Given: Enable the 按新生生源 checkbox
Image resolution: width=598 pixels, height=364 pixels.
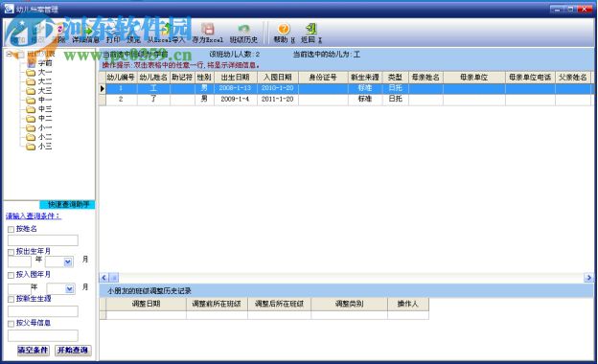Looking at the screenshot, I should [x=11, y=299].
